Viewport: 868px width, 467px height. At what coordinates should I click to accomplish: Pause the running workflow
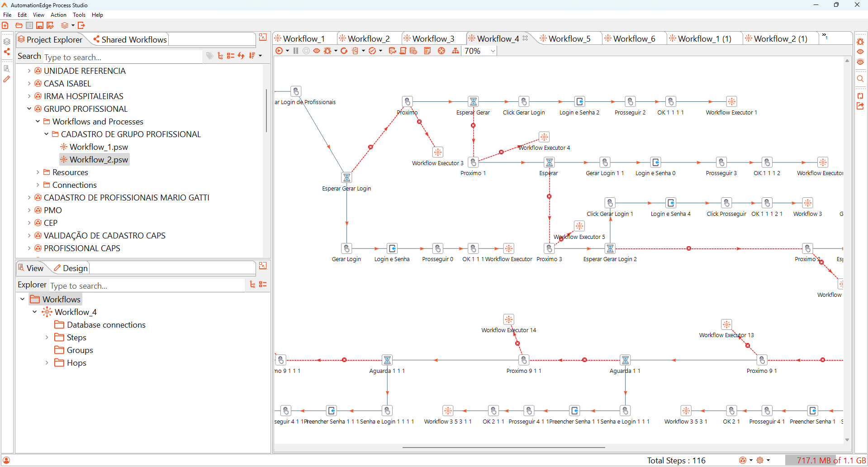296,51
